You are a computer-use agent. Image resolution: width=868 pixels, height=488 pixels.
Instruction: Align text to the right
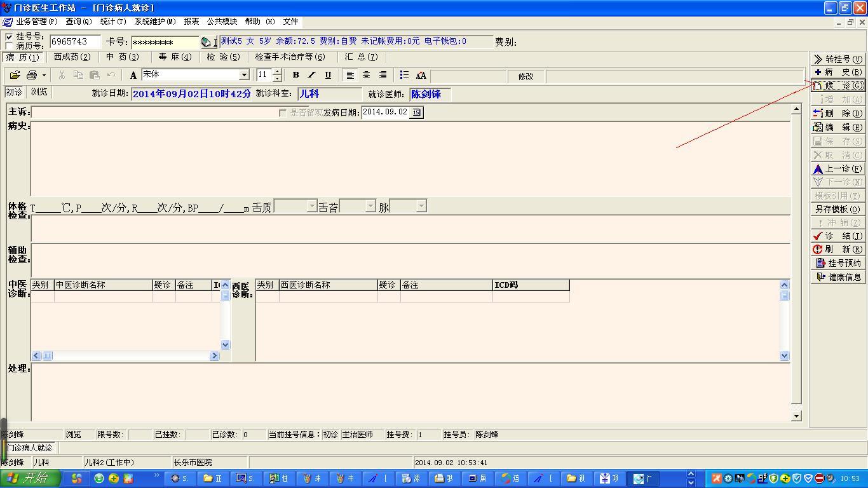coord(383,75)
